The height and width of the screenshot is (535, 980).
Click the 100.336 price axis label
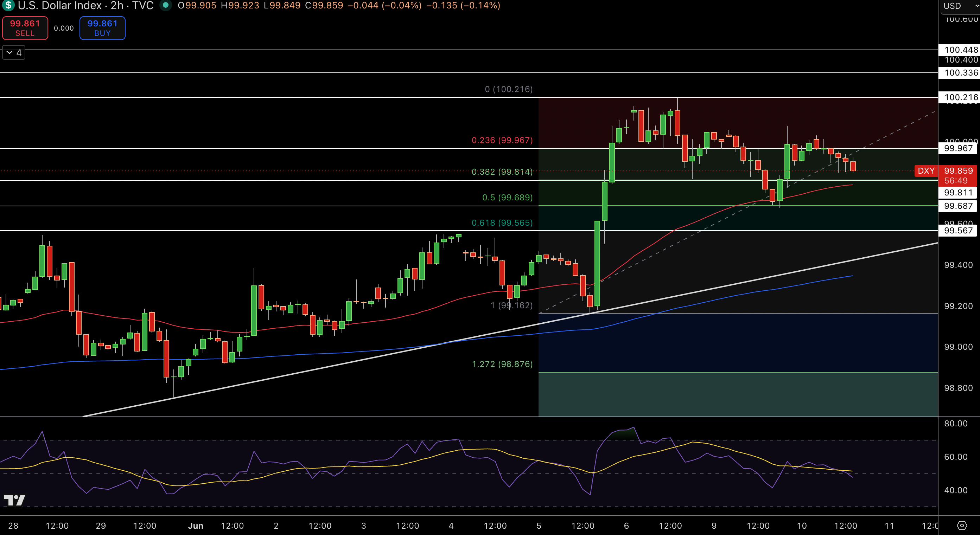coord(959,73)
